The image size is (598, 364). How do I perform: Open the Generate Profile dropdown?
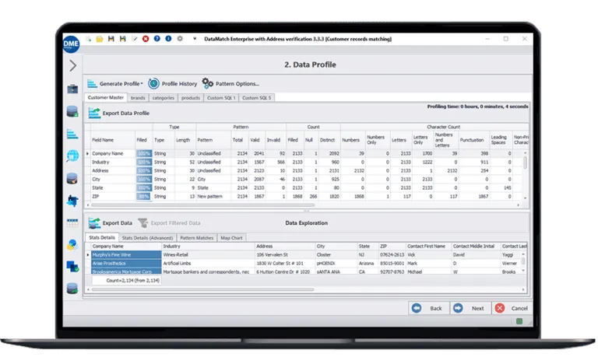[x=115, y=83]
